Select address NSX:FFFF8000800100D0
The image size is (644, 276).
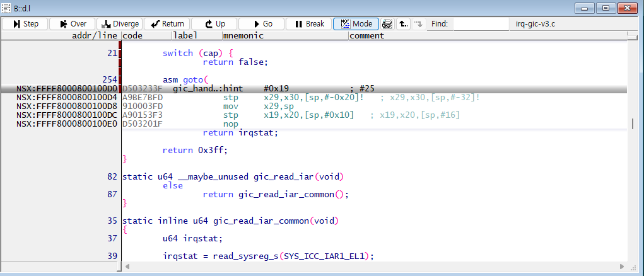pos(66,89)
